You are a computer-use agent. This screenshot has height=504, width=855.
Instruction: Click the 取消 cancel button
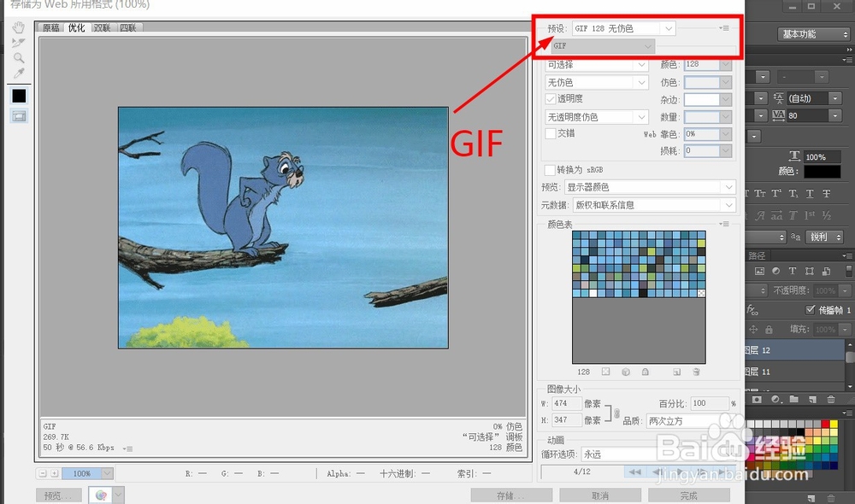point(600,495)
